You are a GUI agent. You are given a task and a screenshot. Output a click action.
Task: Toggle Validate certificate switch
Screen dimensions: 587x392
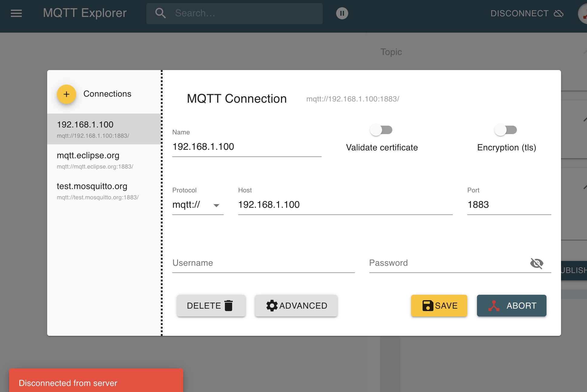coord(381,130)
